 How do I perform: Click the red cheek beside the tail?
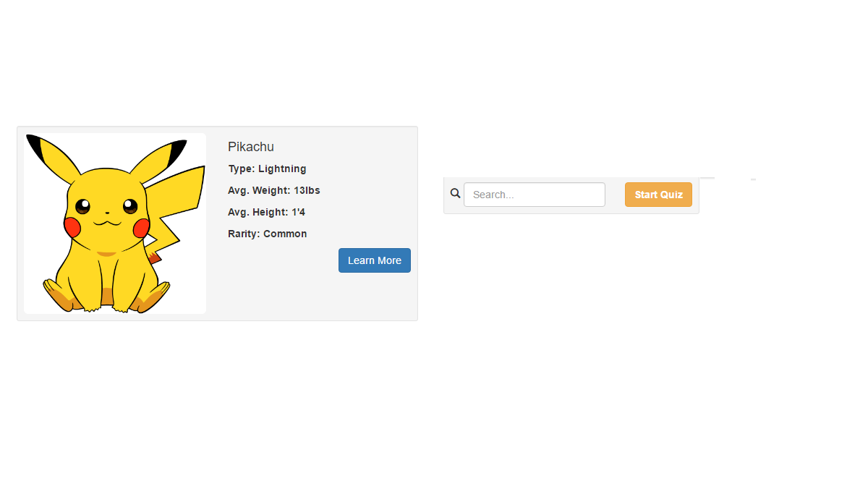[x=141, y=229]
